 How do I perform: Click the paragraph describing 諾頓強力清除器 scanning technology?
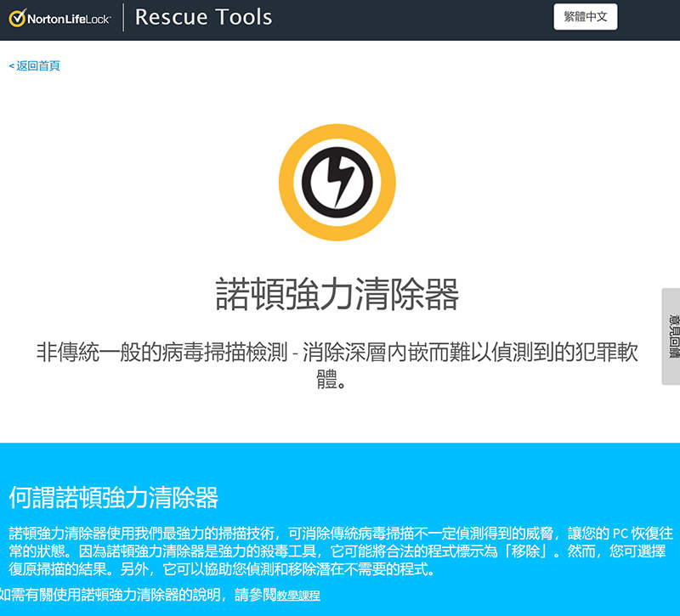point(340,551)
